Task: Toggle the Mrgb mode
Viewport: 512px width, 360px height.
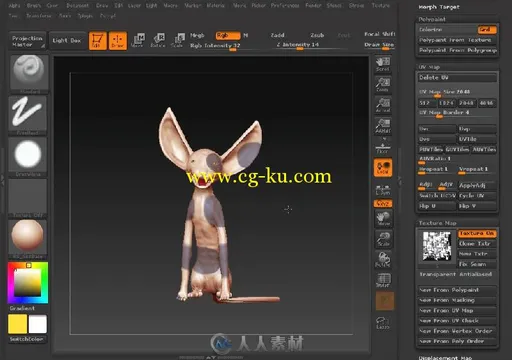Action: pyautogui.click(x=197, y=35)
